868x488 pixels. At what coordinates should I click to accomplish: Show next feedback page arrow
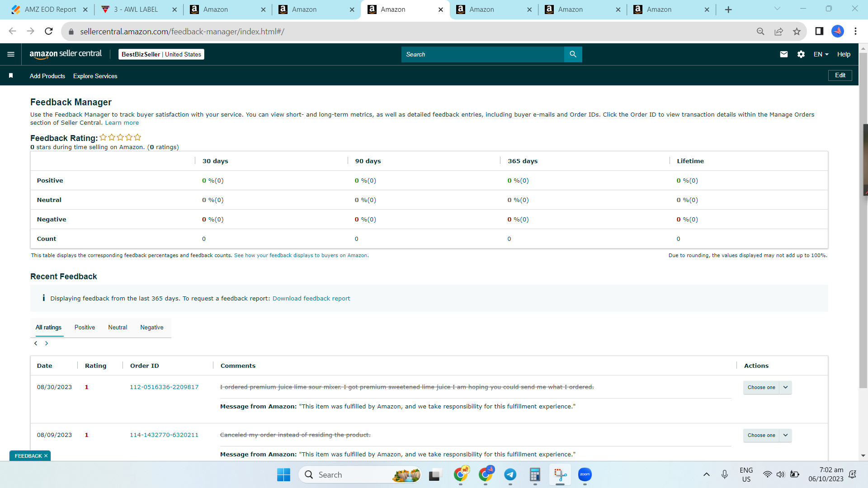click(x=47, y=343)
